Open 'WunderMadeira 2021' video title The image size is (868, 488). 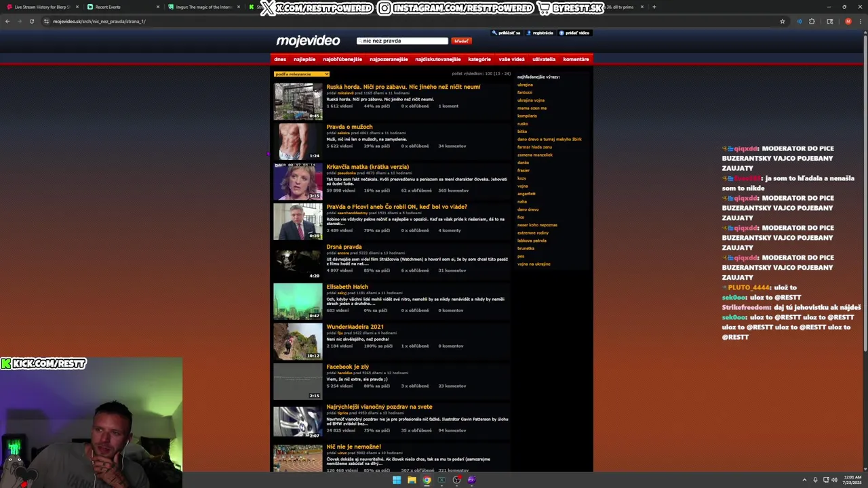click(355, 327)
